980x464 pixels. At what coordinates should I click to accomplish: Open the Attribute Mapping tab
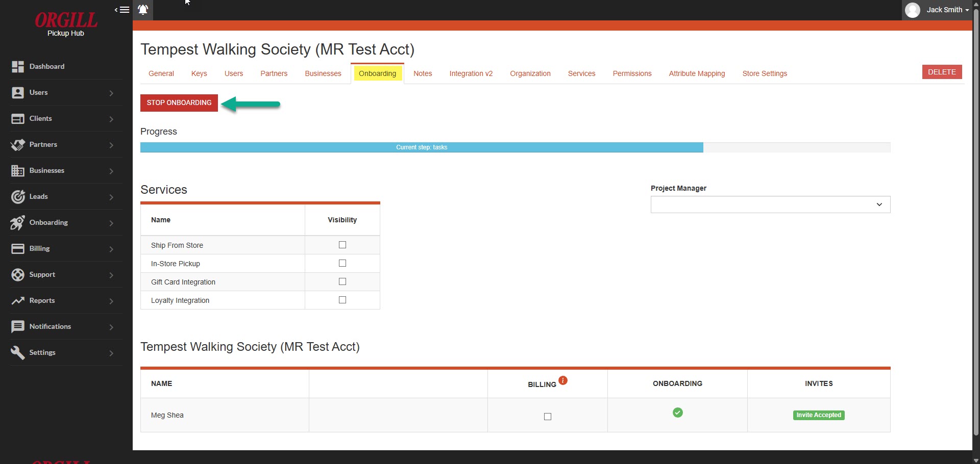(697, 73)
